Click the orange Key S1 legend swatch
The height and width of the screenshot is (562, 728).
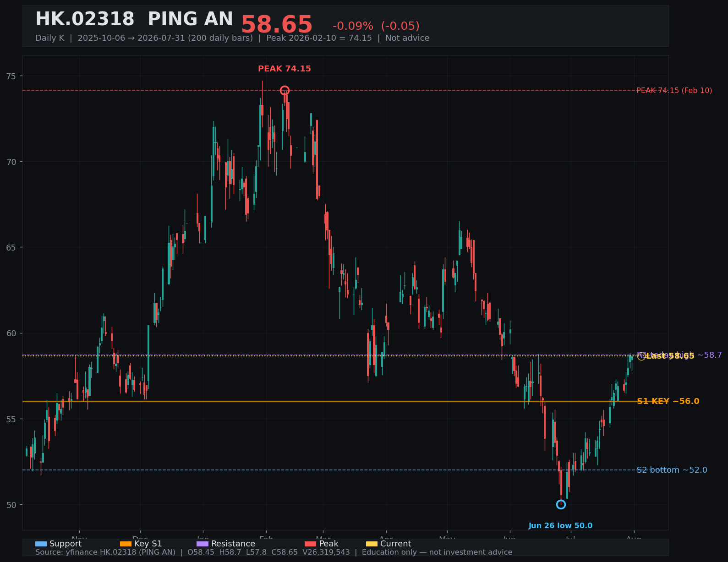tap(126, 544)
